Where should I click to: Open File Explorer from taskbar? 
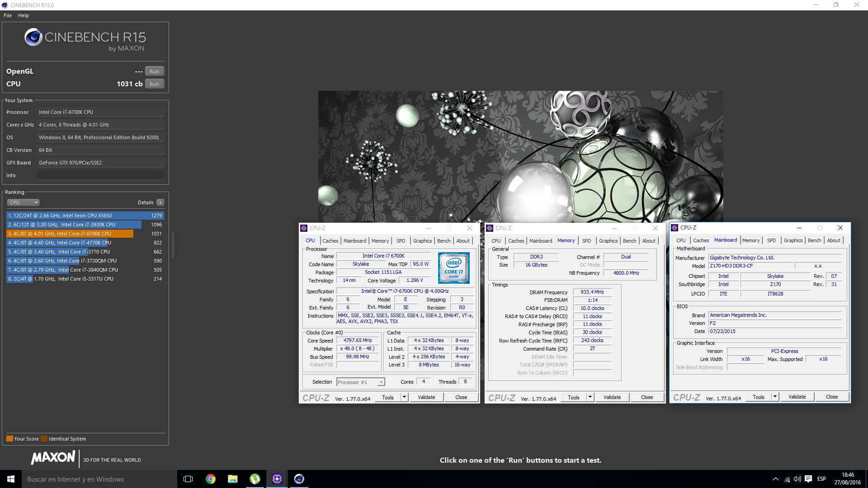click(233, 479)
